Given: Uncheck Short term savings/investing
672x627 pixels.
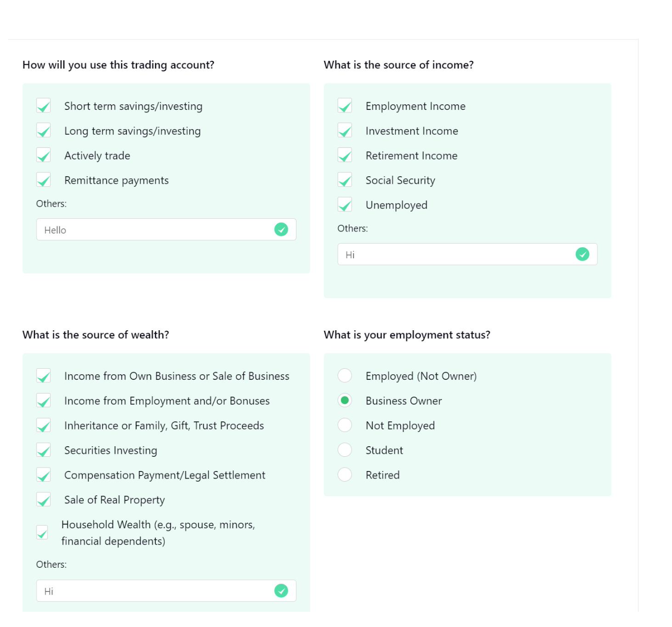Looking at the screenshot, I should pos(44,106).
